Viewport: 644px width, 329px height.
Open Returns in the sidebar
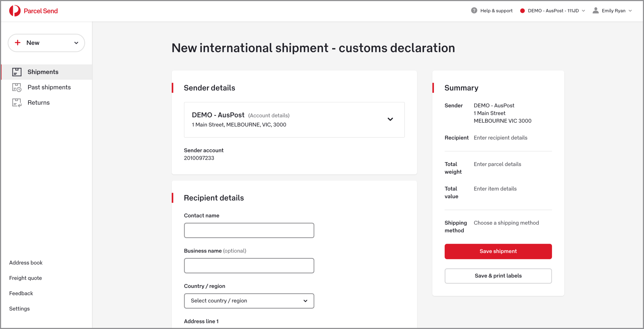point(47,103)
